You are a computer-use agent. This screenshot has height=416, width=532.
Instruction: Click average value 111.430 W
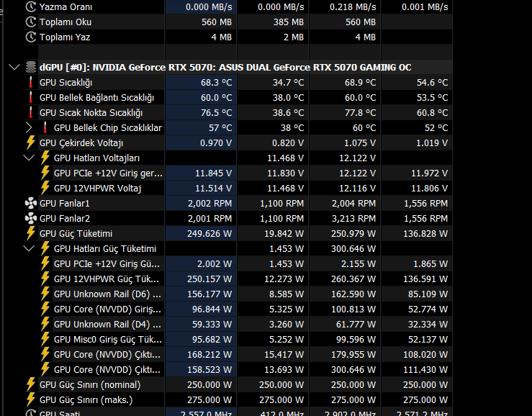point(425,369)
